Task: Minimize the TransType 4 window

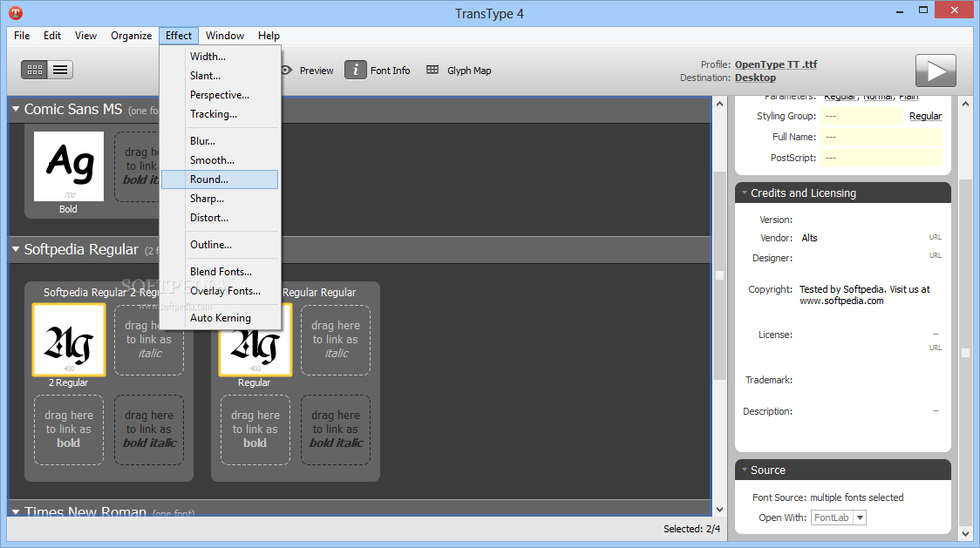Action: 900,11
